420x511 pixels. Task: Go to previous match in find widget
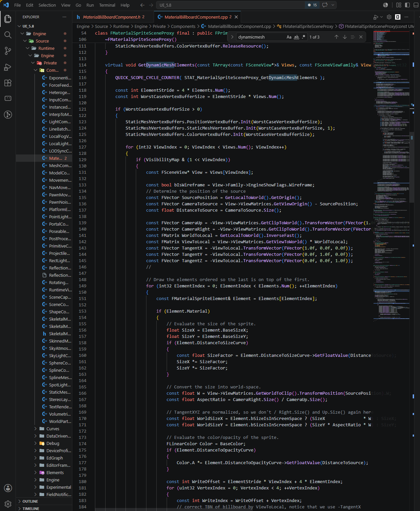tap(336, 37)
